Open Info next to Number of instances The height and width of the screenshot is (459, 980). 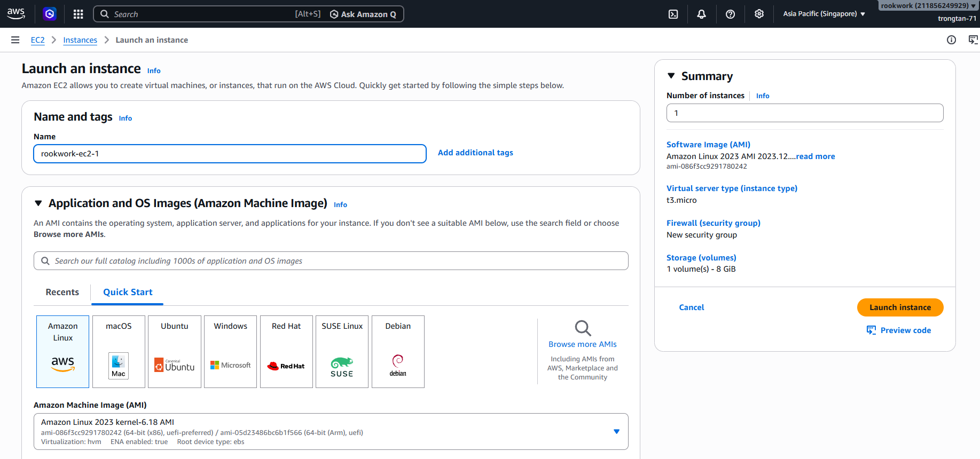(x=763, y=96)
